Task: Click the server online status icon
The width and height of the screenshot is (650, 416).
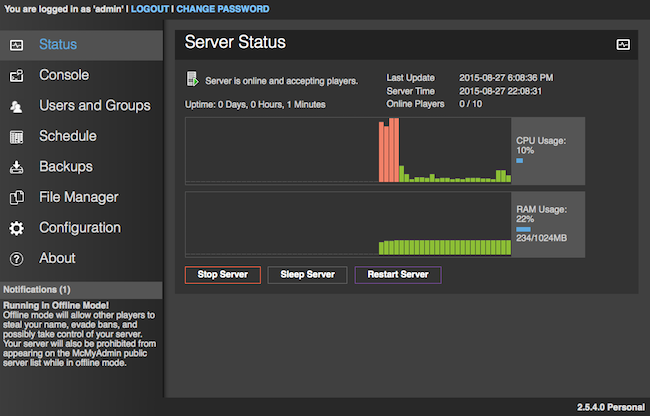Action: coord(191,79)
